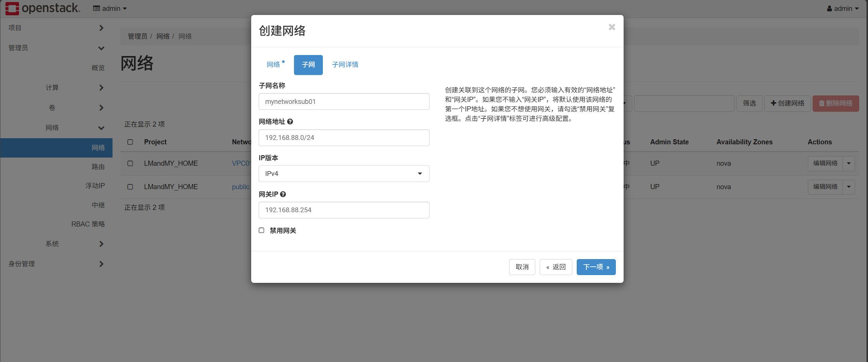Viewport: 868px width, 362px height.
Task: Click the network address help icon
Action: 290,122
